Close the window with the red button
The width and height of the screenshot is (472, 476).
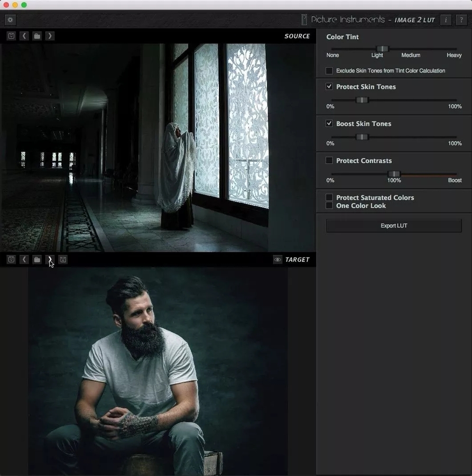point(6,5)
